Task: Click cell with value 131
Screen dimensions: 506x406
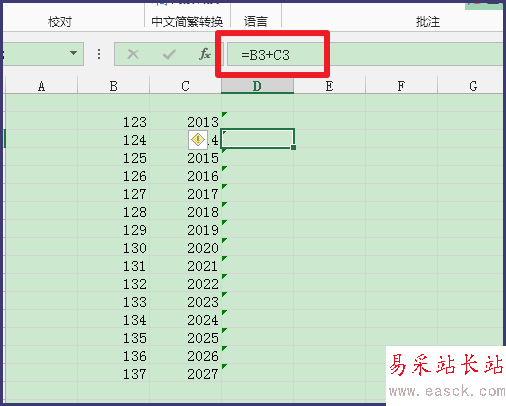Action: click(113, 265)
